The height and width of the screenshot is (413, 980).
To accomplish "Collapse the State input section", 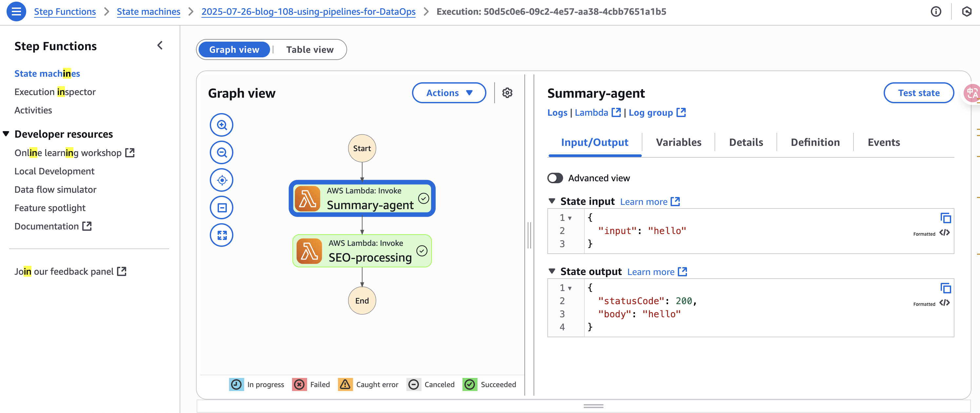I will [x=552, y=201].
